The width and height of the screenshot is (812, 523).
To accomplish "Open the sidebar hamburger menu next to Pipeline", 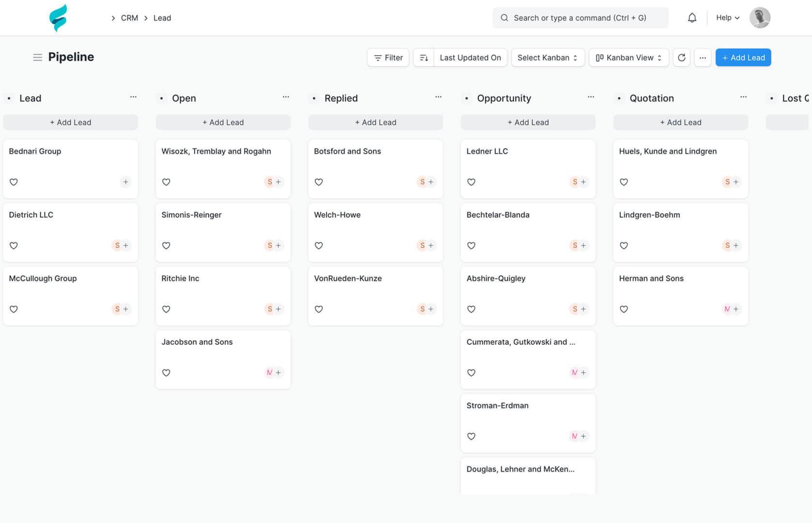I will [37, 57].
